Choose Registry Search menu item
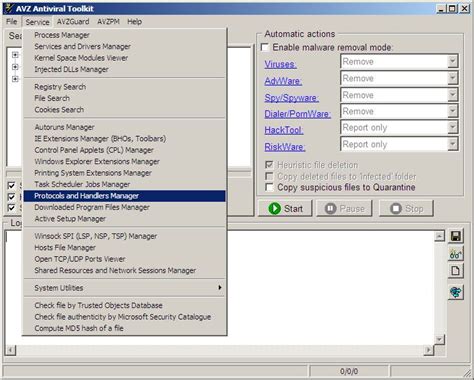This screenshot has width=474, height=380. (x=125, y=87)
